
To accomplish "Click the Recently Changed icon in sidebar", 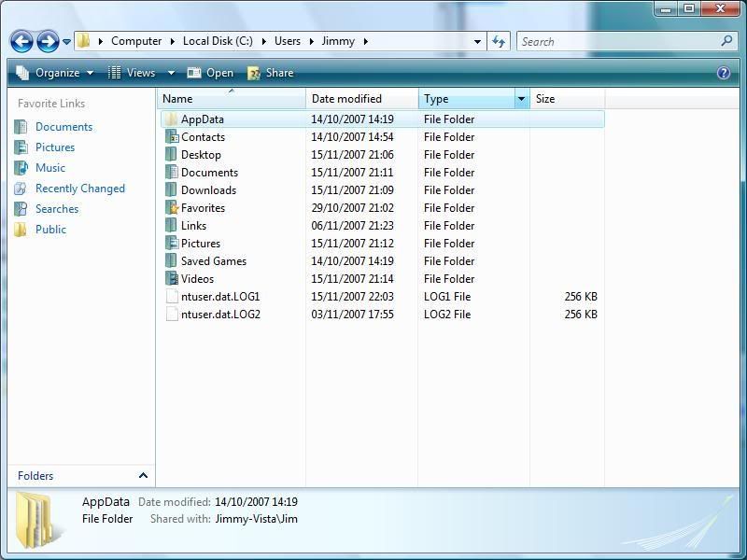I will 21,189.
